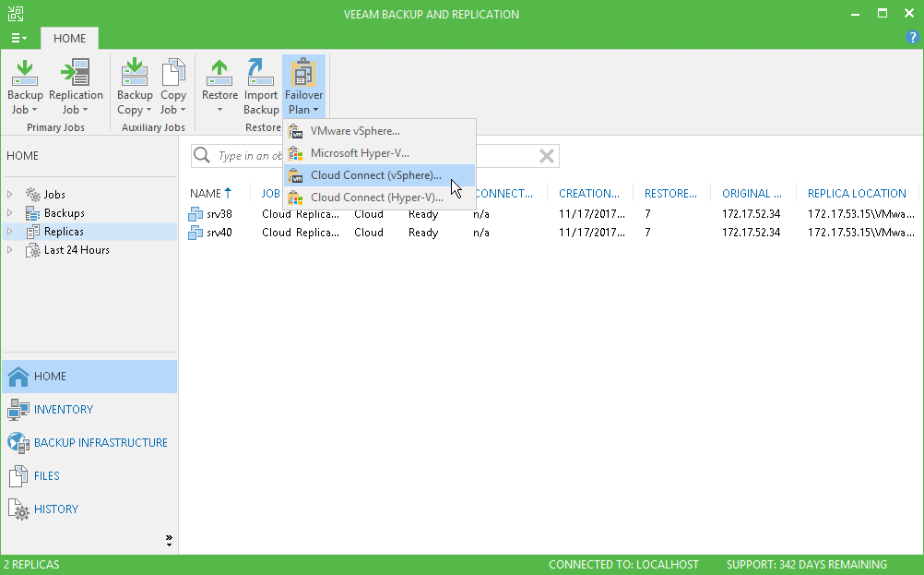The height and width of the screenshot is (575, 924).
Task: Expand the Jobs tree node
Action: click(x=10, y=194)
